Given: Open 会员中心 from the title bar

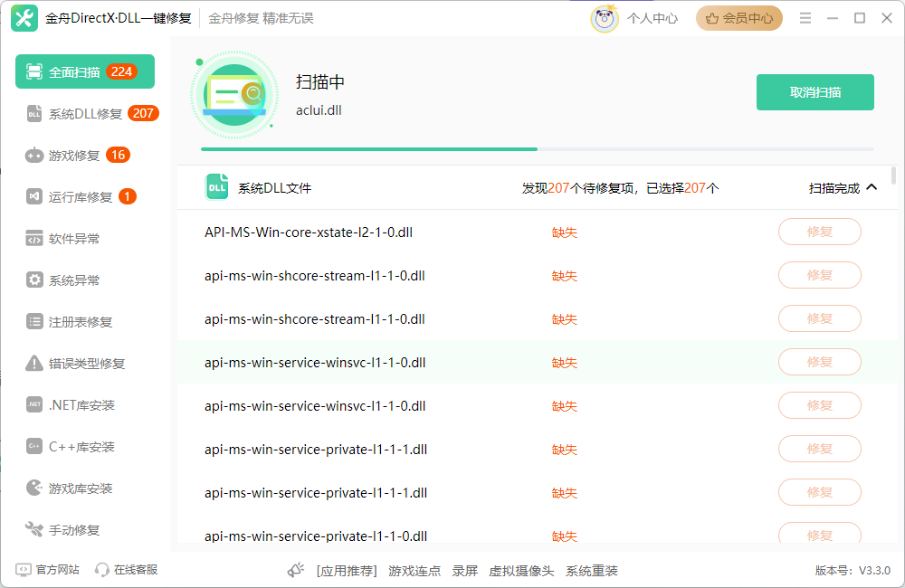Looking at the screenshot, I should 738,17.
